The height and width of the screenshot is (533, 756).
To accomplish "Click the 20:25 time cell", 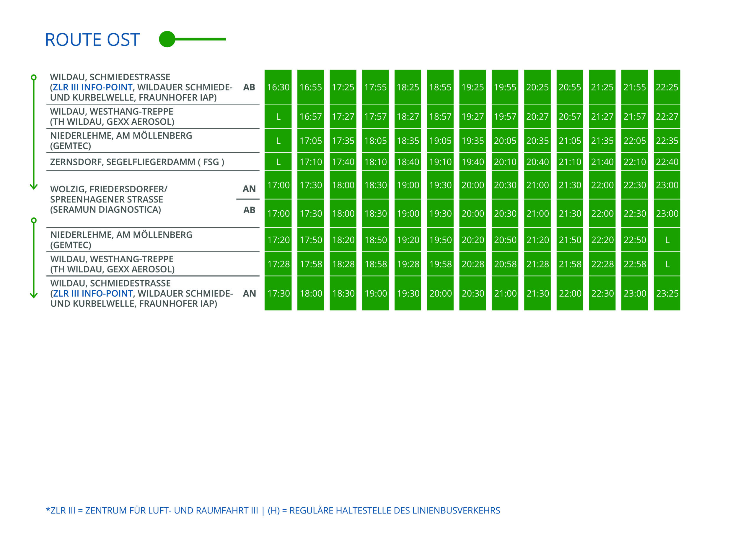I will pyautogui.click(x=537, y=87).
